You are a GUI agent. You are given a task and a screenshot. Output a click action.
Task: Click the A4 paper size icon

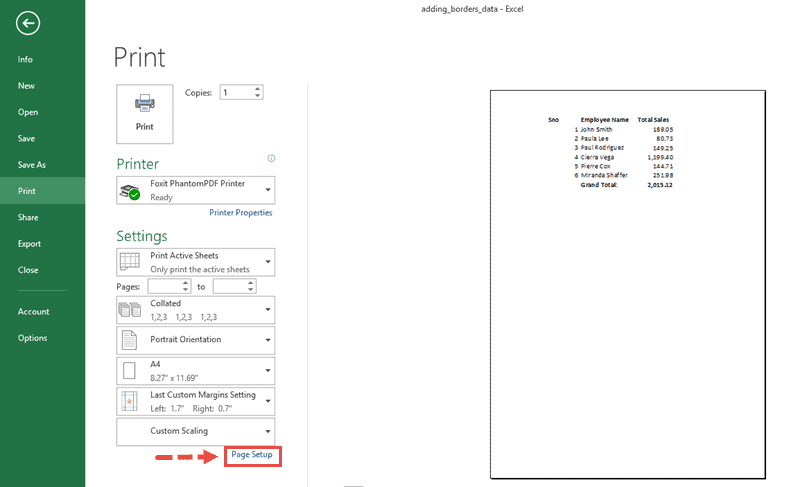pos(130,371)
